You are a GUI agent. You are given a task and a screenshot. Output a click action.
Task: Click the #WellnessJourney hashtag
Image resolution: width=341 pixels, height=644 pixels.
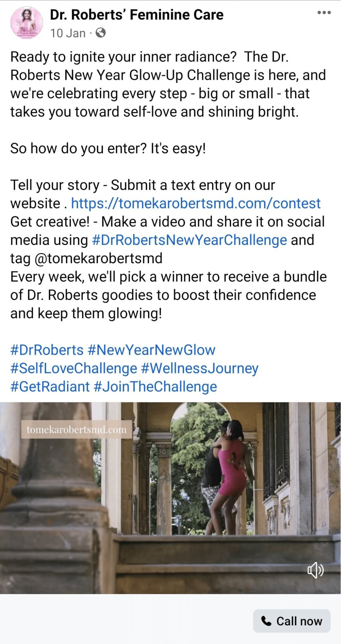pyautogui.click(x=200, y=368)
